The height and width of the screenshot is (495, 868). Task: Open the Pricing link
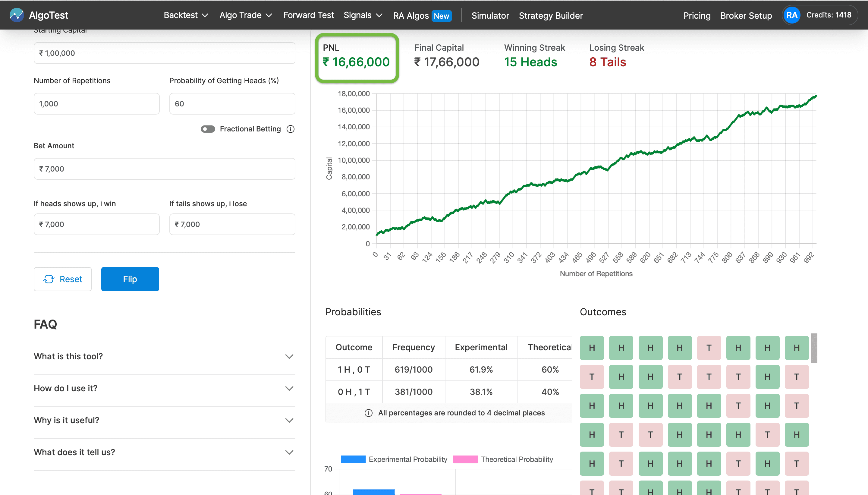point(697,16)
